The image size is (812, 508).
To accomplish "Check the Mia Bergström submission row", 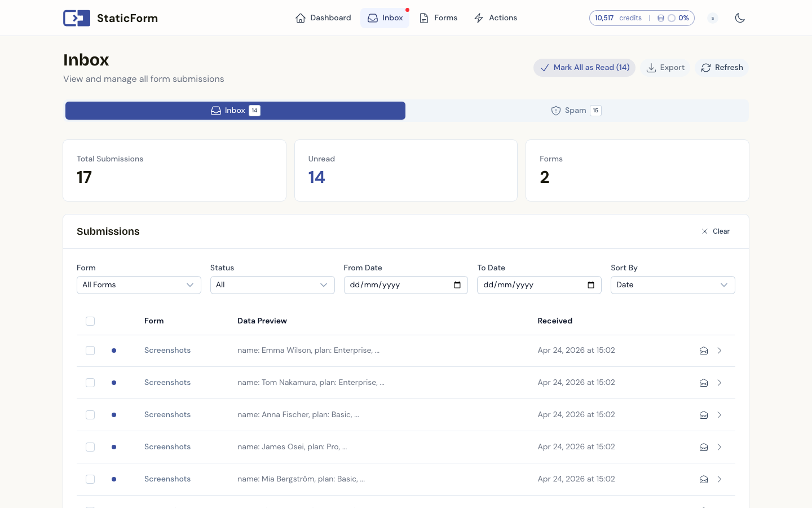I will tap(90, 479).
